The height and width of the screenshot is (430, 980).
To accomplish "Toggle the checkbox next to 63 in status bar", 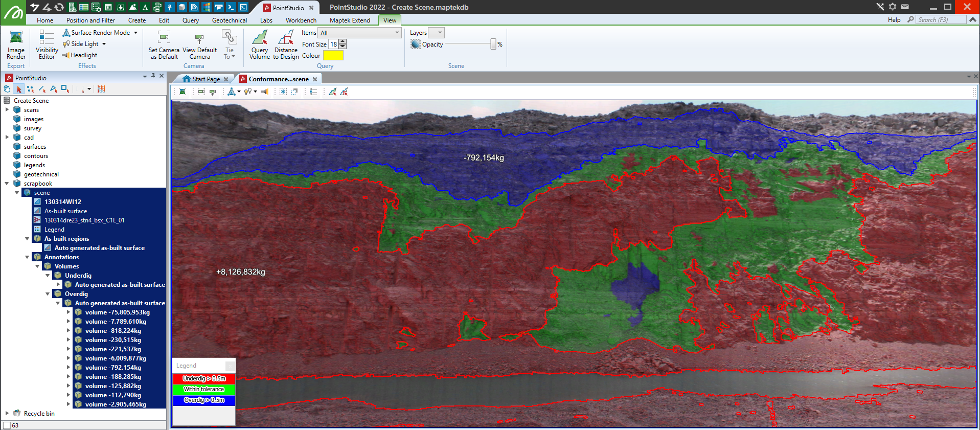I will (6, 425).
